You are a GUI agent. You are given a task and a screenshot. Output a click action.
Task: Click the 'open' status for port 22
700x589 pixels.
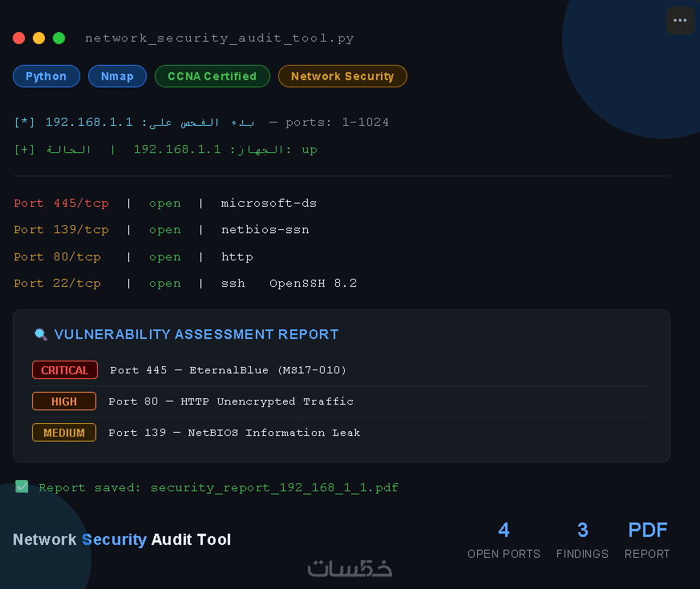pyautogui.click(x=165, y=284)
